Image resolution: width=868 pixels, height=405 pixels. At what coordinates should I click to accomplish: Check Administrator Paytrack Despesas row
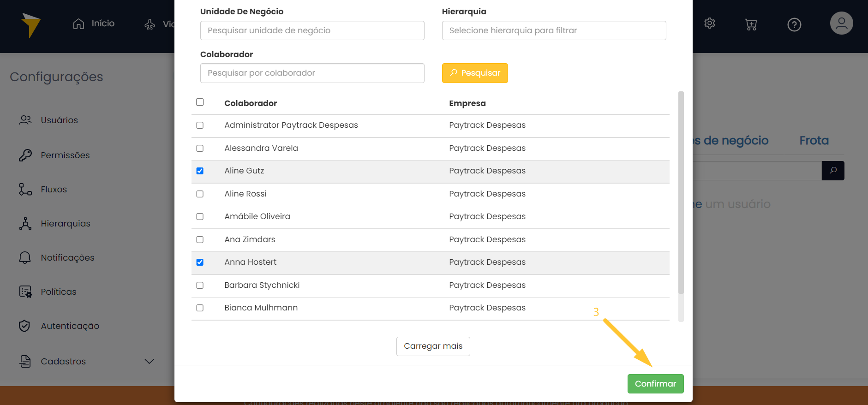(x=200, y=125)
